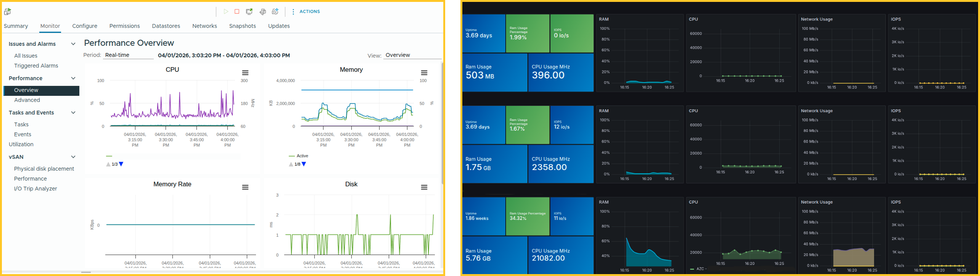Click the 12 io/s IOPS tile
The height and width of the screenshot is (276, 980).
click(572, 125)
